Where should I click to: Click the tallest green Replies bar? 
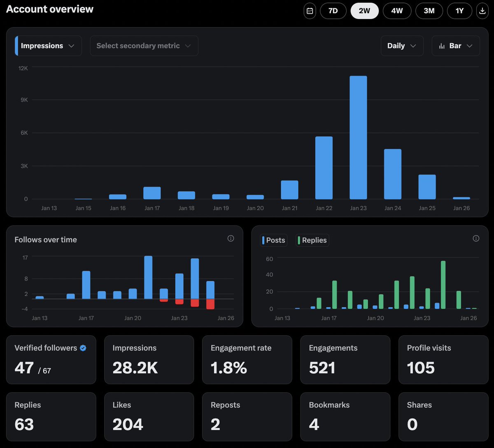click(x=443, y=285)
